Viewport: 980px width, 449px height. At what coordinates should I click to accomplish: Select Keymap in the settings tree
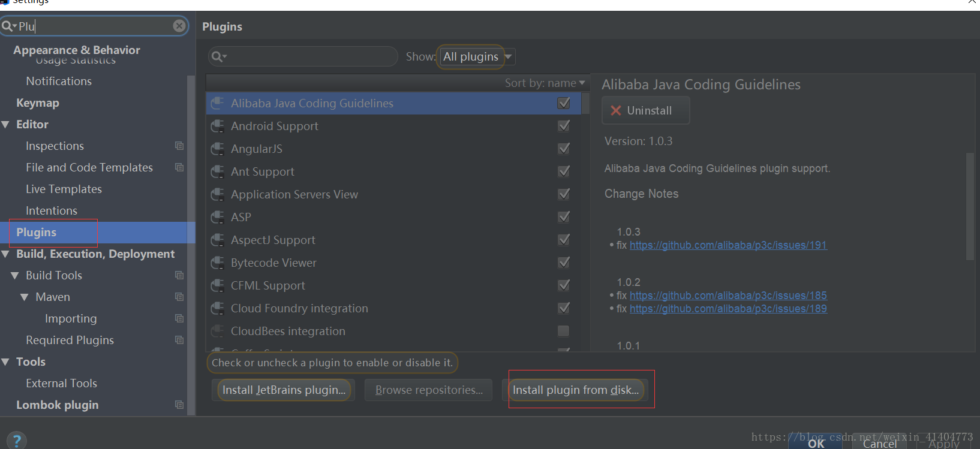(38, 103)
